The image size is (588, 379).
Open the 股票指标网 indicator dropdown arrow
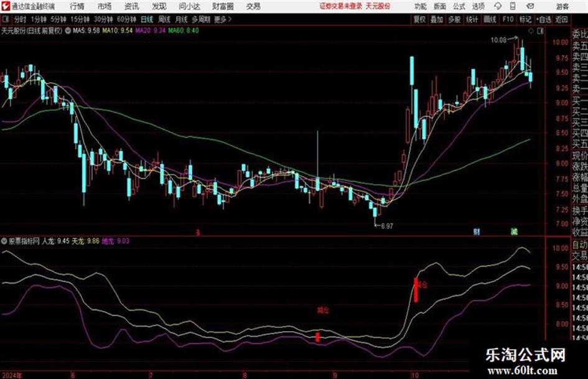tap(4, 241)
